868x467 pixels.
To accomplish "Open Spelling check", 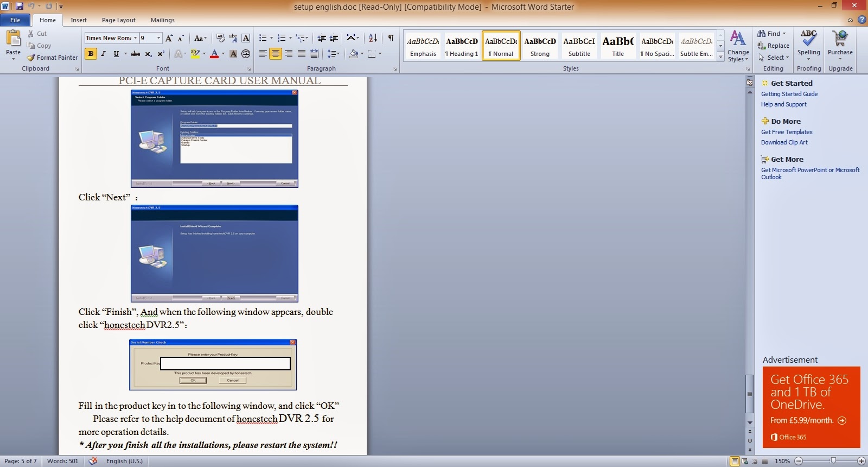I will [808, 43].
